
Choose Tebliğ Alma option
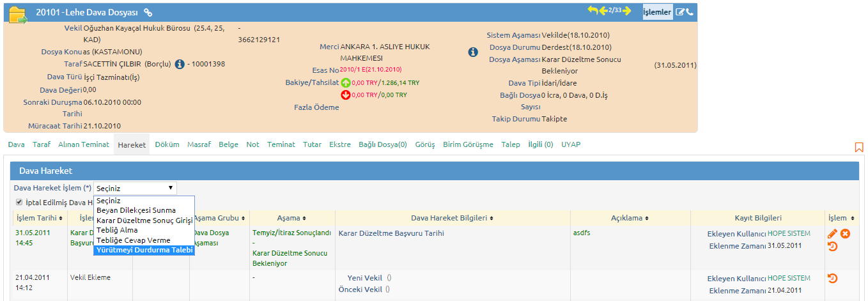pyautogui.click(x=144, y=229)
